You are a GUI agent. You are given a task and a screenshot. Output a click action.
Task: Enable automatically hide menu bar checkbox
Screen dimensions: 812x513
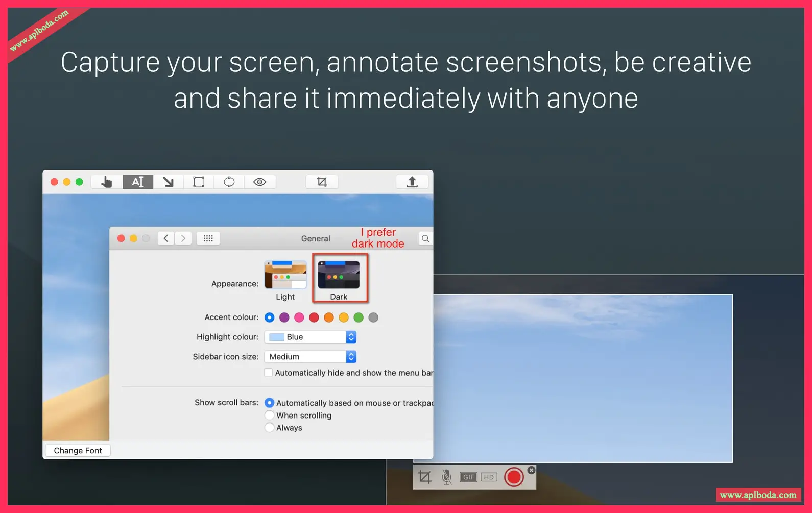[269, 373]
